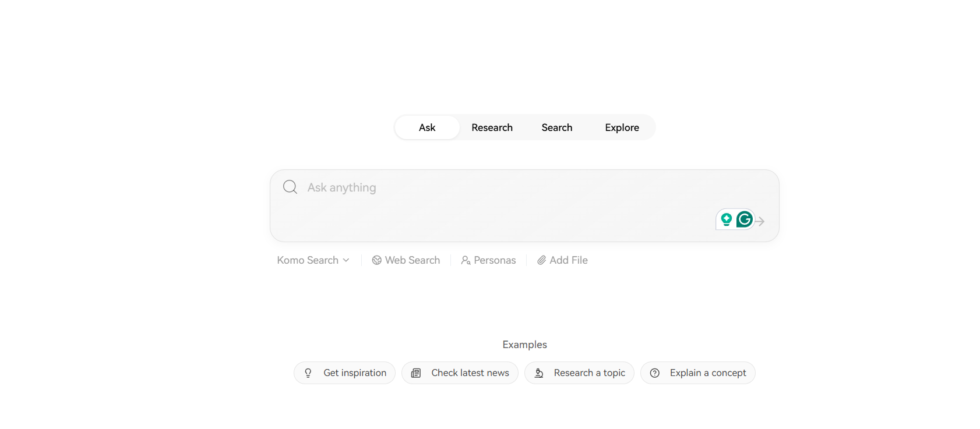
Task: Choose the Check latest news example
Action: [460, 373]
